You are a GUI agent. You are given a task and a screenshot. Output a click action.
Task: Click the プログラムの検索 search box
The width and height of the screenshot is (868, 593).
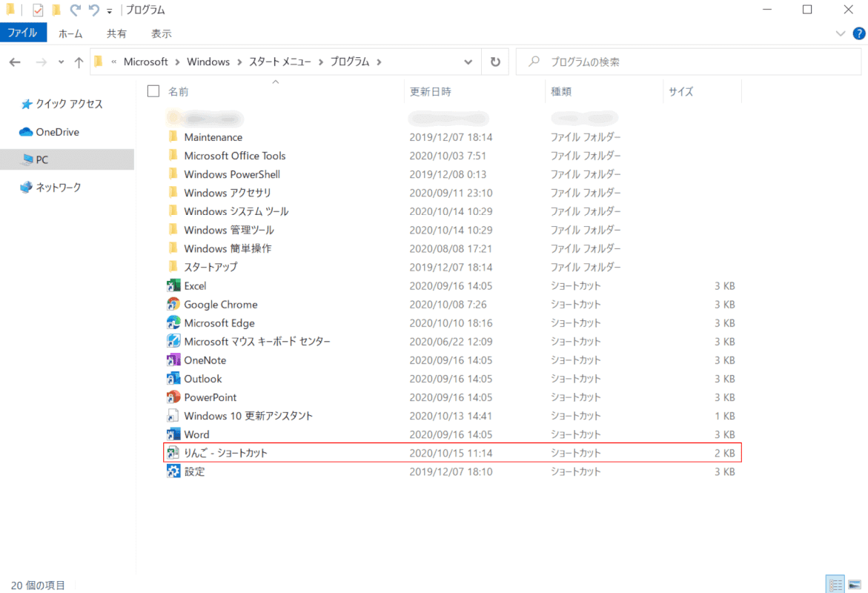(689, 62)
